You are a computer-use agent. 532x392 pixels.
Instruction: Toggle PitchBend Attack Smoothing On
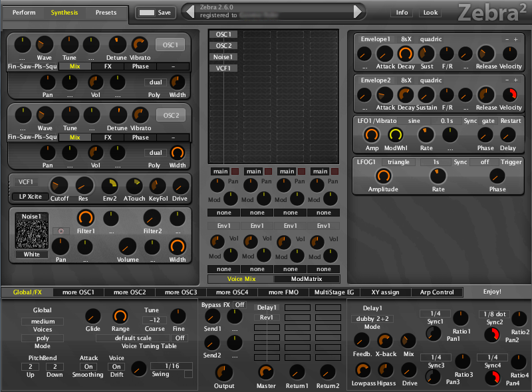88,367
